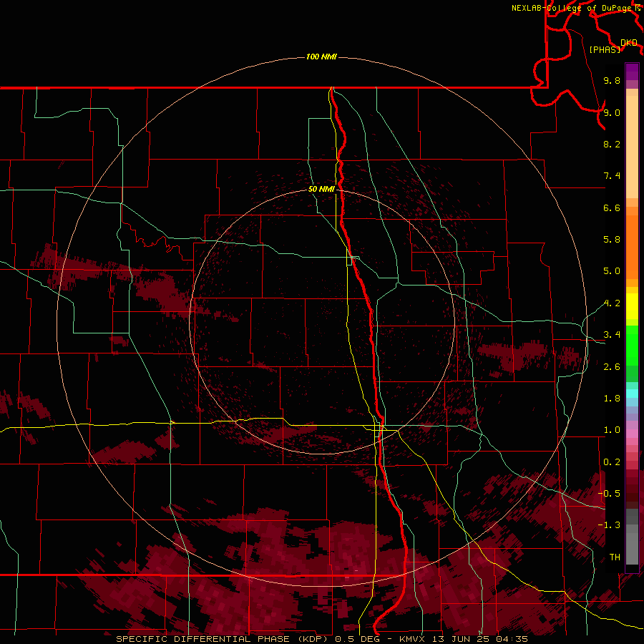Click the -1.3 scale value

pos(609,525)
